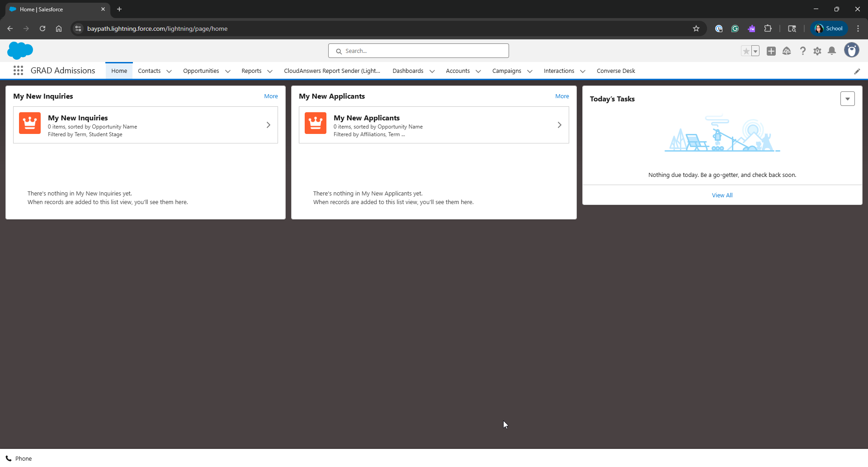The image size is (868, 467).
Task: Open the Dashboards tab
Action: coord(408,71)
